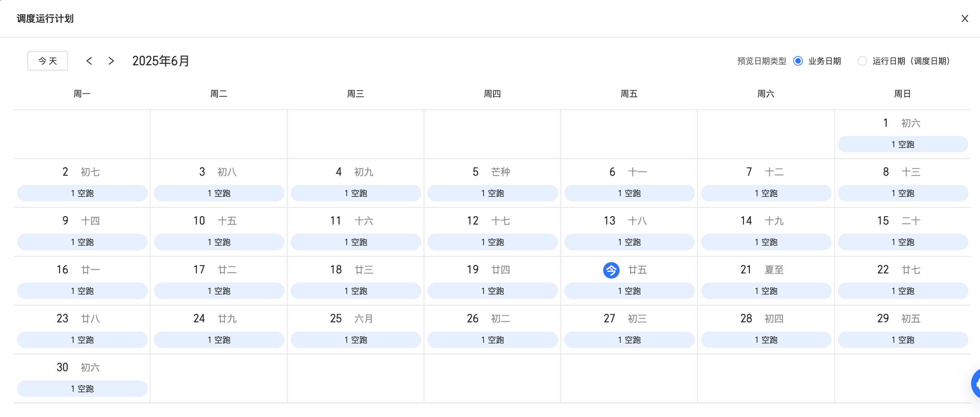Viewport: 980px width, 417px height.
Task: Click the 2025年6月 month title
Action: (161, 61)
